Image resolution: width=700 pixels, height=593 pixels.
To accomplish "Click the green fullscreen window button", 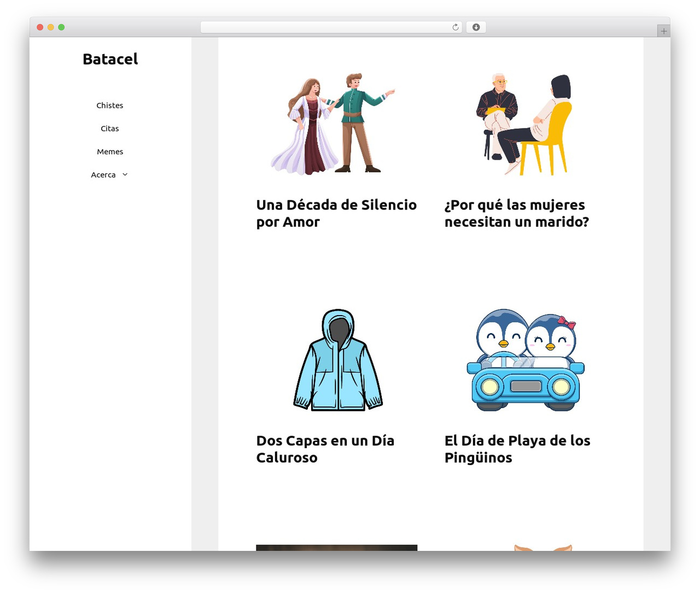I will click(x=61, y=27).
